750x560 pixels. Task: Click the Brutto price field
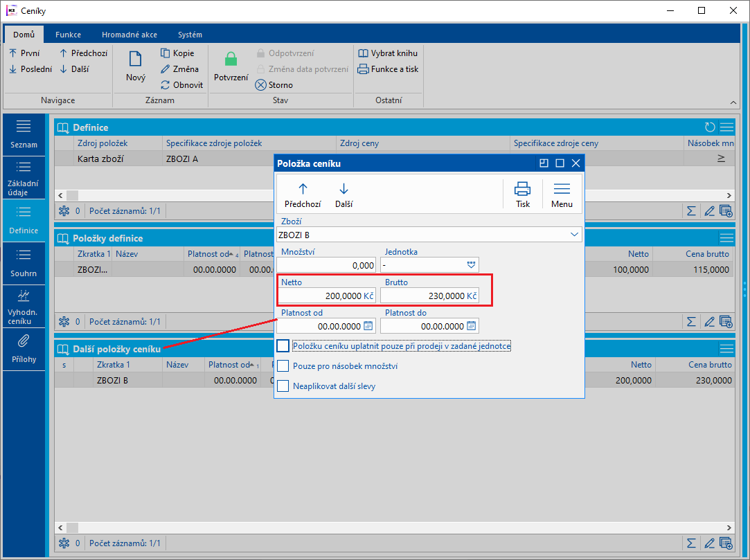429,296
